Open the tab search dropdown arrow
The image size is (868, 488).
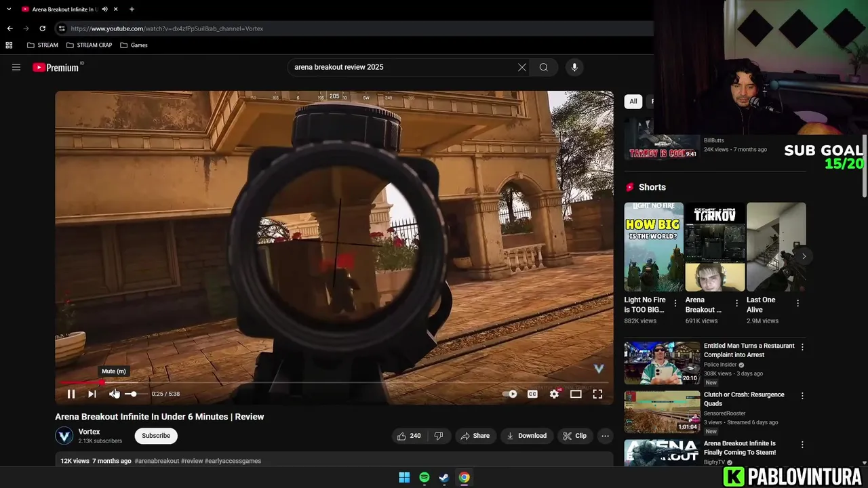tap(9, 9)
